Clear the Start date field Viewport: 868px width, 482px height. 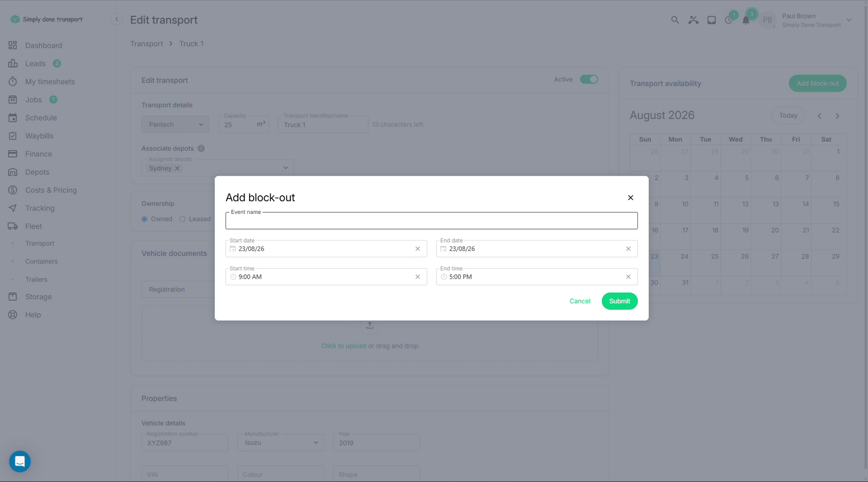[x=417, y=249]
